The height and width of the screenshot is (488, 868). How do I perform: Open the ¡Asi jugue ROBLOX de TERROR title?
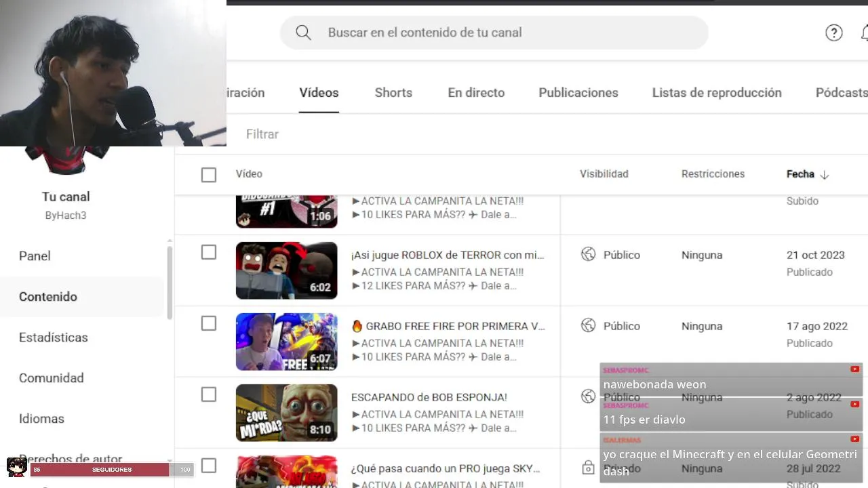pyautogui.click(x=448, y=255)
